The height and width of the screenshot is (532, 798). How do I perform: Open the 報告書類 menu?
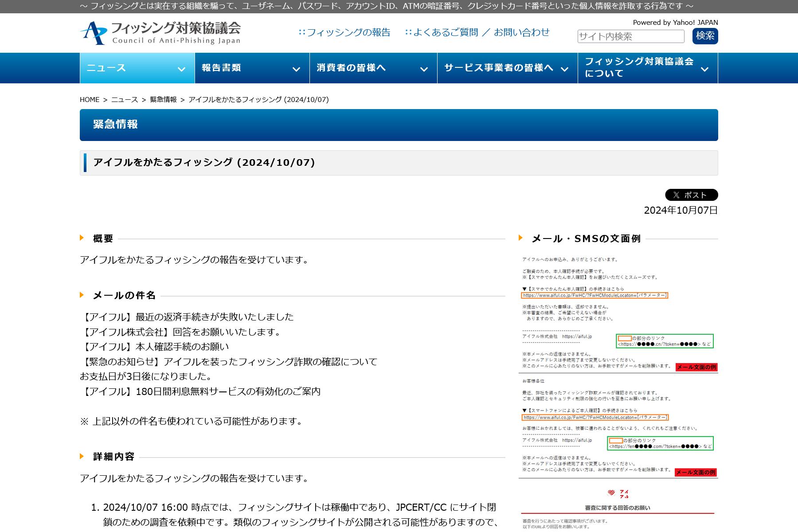[252, 68]
